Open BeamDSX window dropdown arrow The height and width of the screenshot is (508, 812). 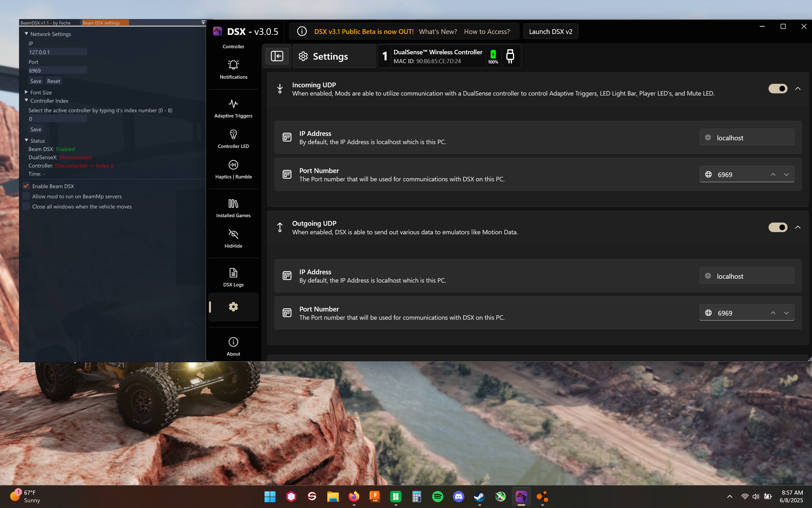(x=203, y=23)
